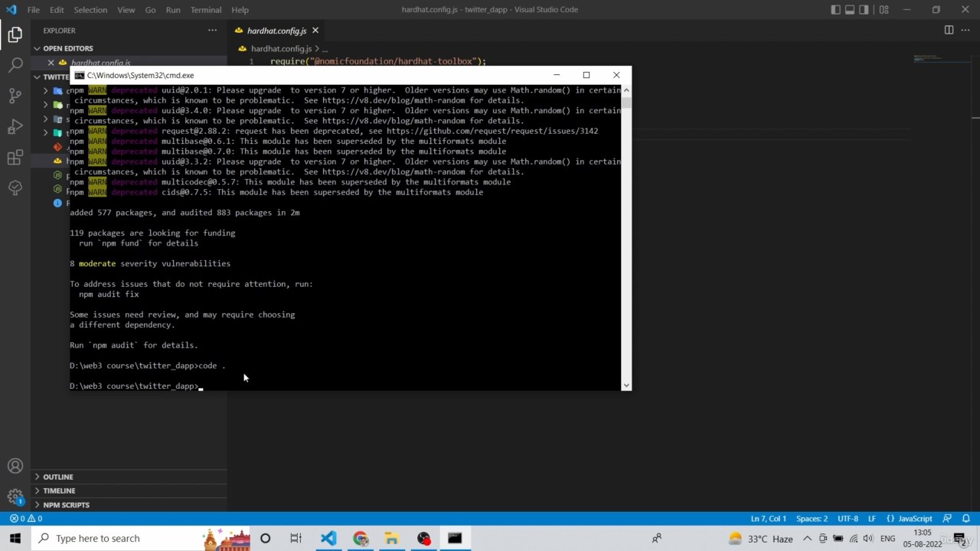Expand the Timeline section
The width and height of the screenshot is (980, 551).
129,491
